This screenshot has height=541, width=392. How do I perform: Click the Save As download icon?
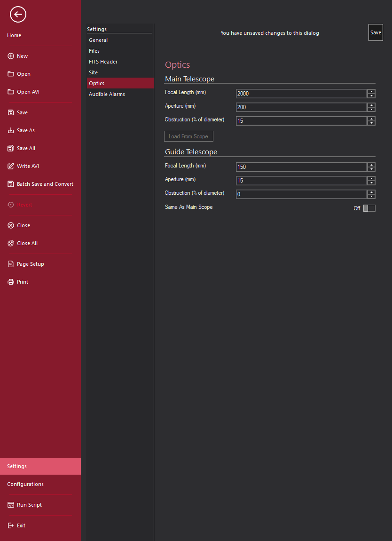(11, 130)
